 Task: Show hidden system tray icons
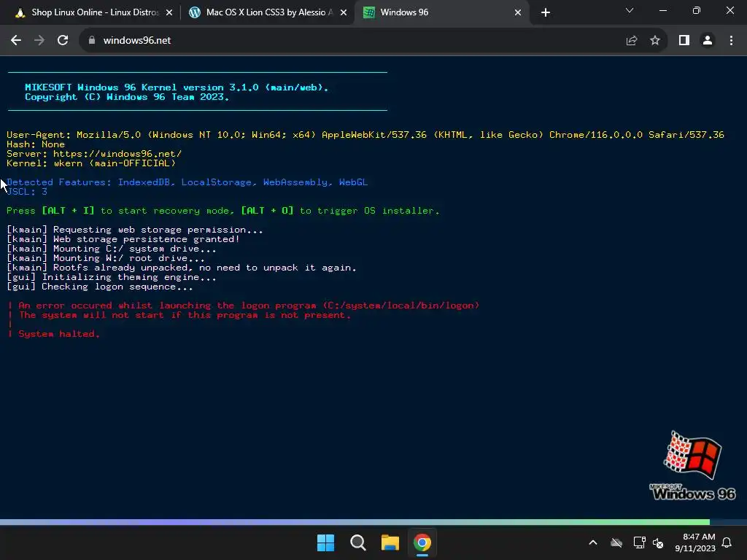click(593, 542)
